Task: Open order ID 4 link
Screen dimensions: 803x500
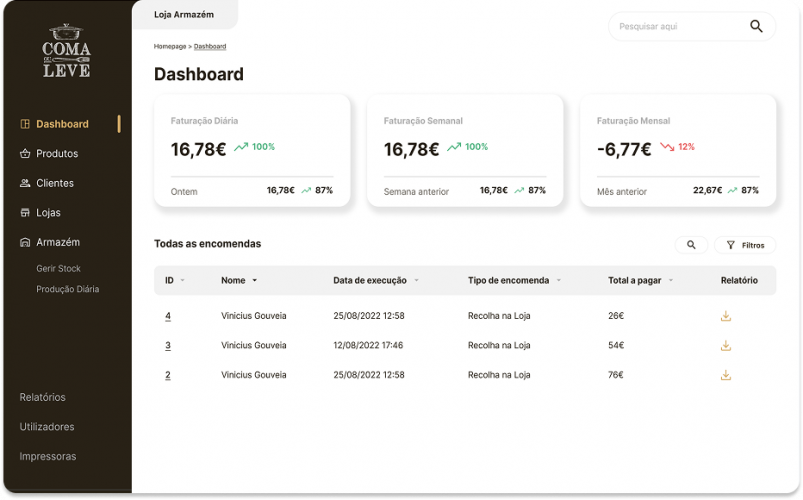Action: (x=168, y=316)
